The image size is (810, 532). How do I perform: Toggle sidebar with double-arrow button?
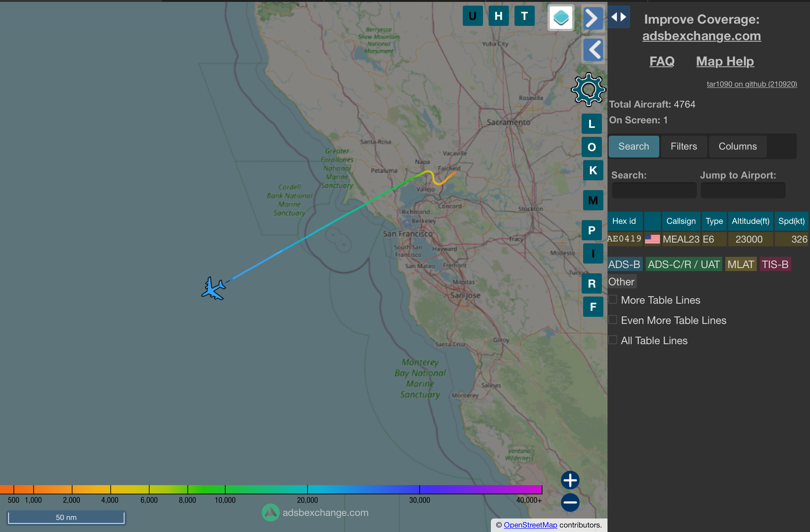(x=618, y=17)
